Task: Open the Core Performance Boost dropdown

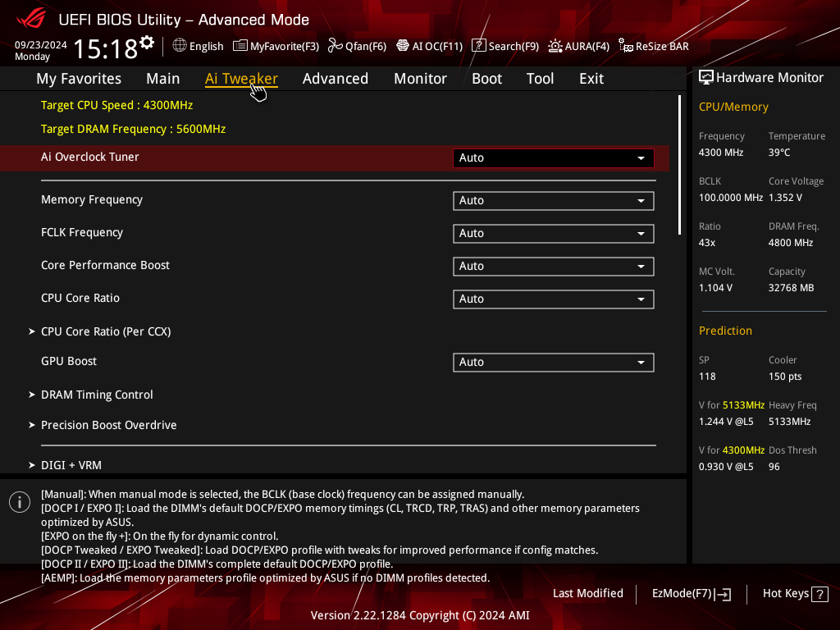Action: pos(554,267)
